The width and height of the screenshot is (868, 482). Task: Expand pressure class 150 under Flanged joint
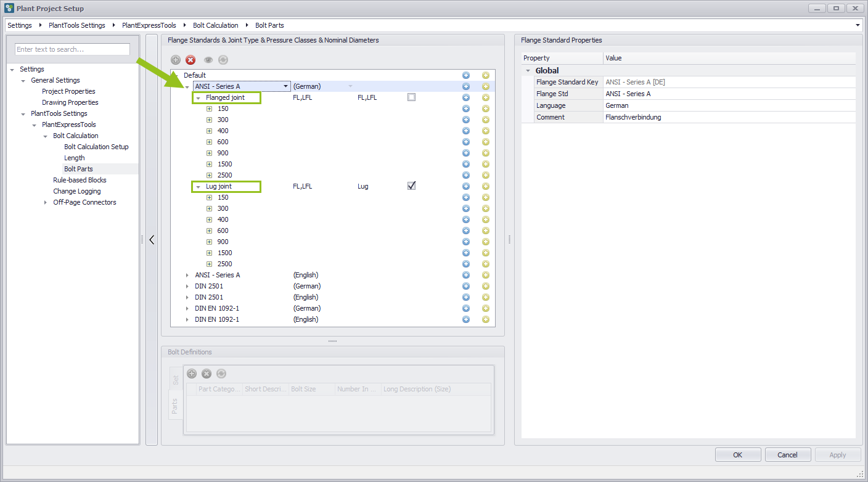pos(209,108)
